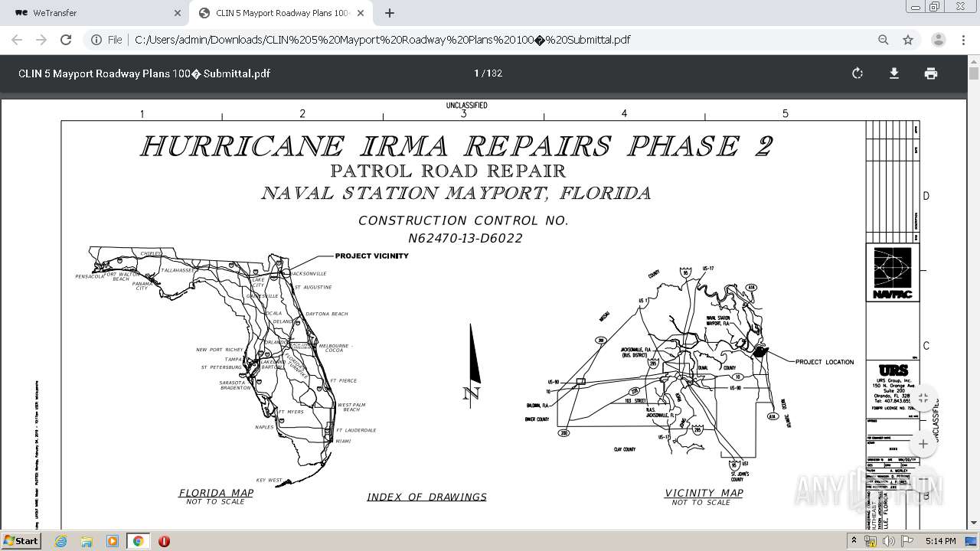
Task: Click the N62470-13-D6022 control number
Action: click(x=465, y=238)
